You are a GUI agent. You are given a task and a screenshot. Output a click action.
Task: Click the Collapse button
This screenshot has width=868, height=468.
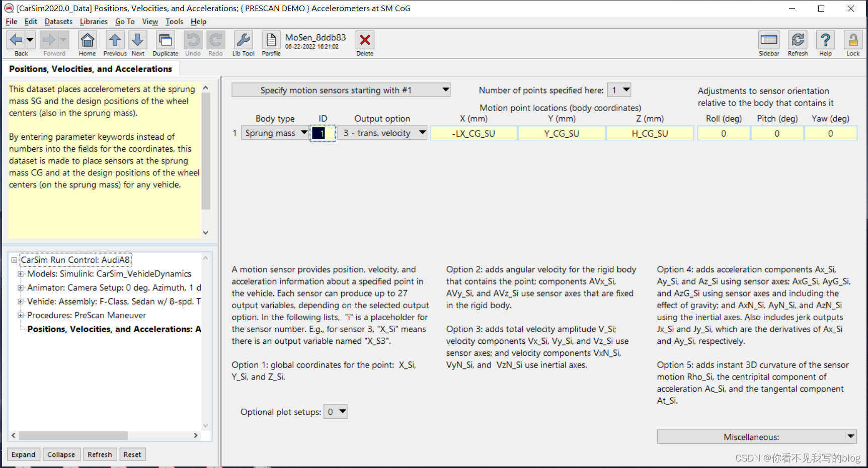click(x=61, y=454)
